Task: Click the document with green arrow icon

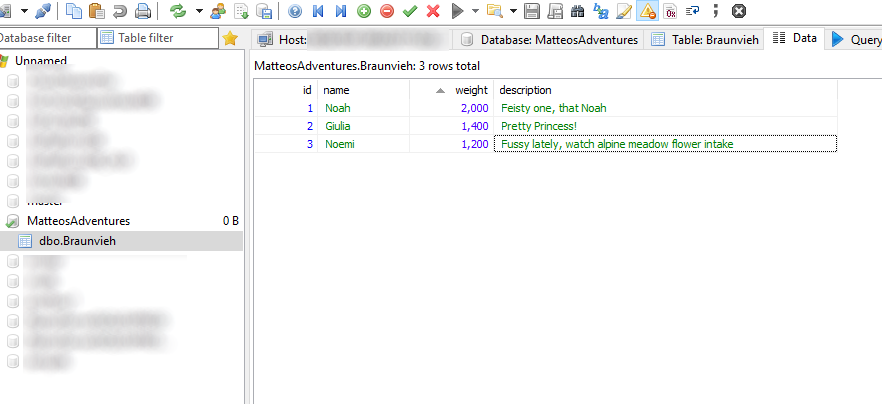Action: coord(241,10)
